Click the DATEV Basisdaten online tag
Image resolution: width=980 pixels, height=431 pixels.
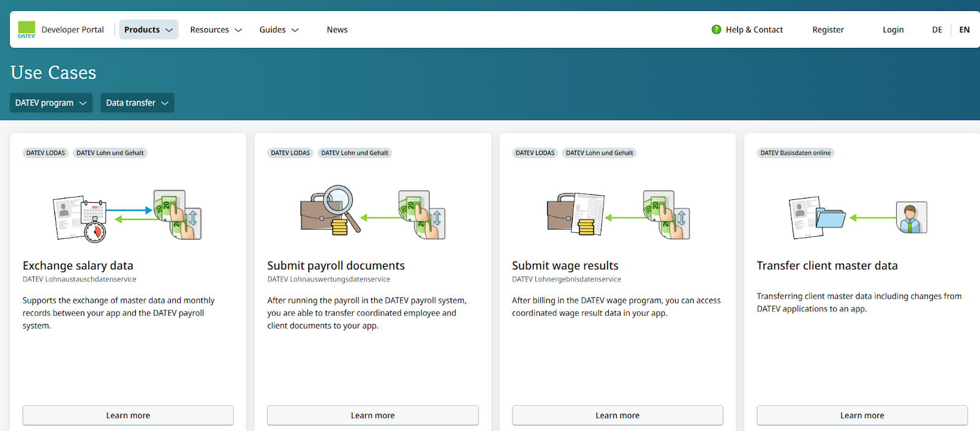coord(796,153)
